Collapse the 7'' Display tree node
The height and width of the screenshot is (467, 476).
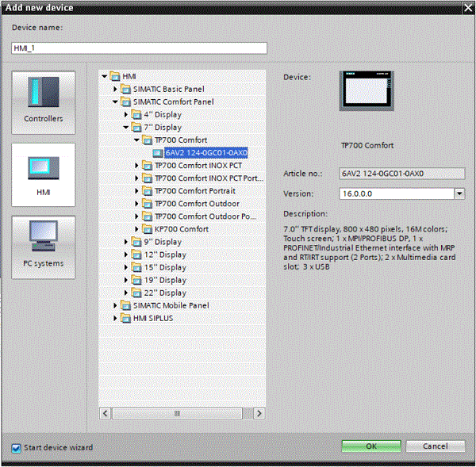(125, 127)
